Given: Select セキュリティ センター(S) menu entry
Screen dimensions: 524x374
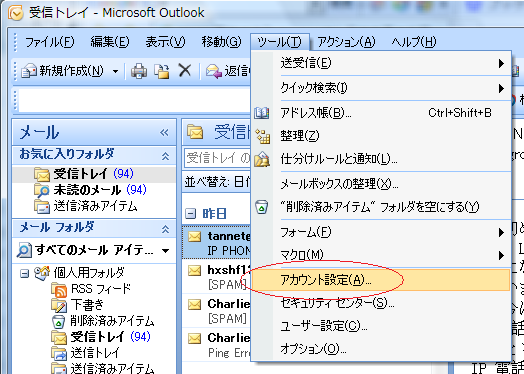Looking at the screenshot, I should pos(381,303).
